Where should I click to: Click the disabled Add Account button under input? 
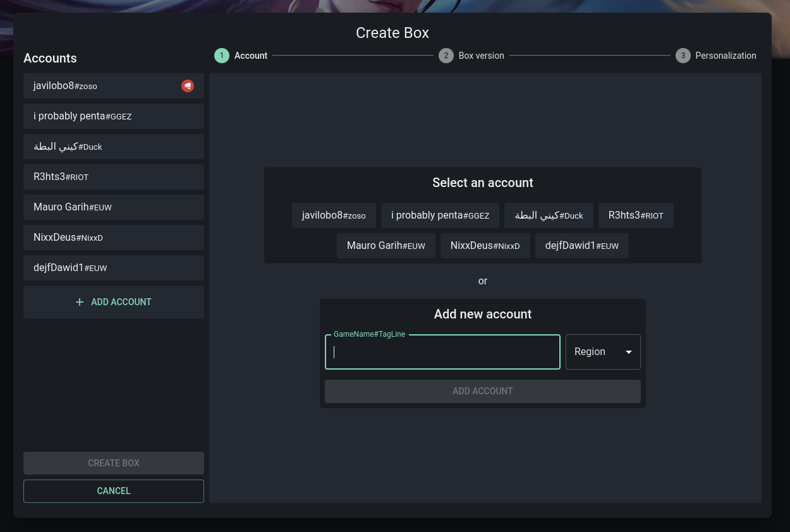(x=482, y=391)
